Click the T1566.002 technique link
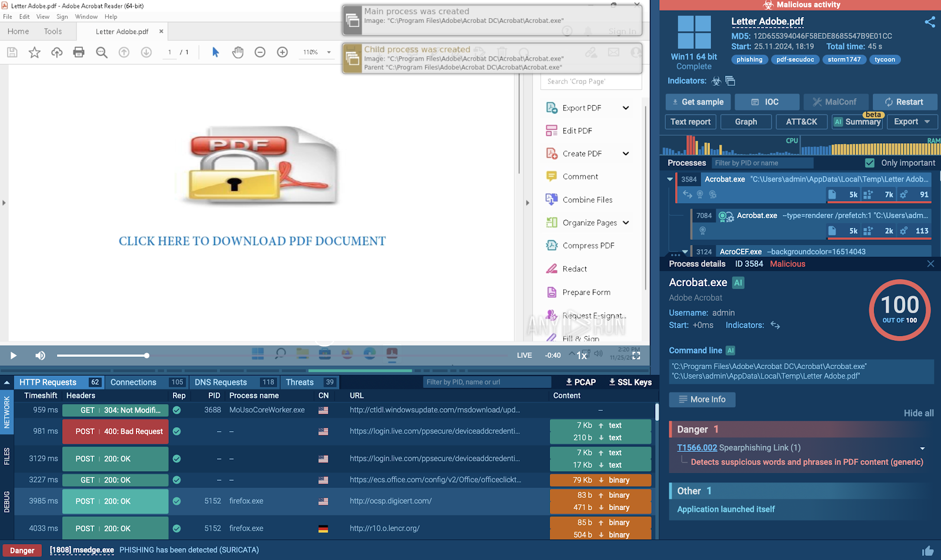The height and width of the screenshot is (560, 941). [x=697, y=448]
